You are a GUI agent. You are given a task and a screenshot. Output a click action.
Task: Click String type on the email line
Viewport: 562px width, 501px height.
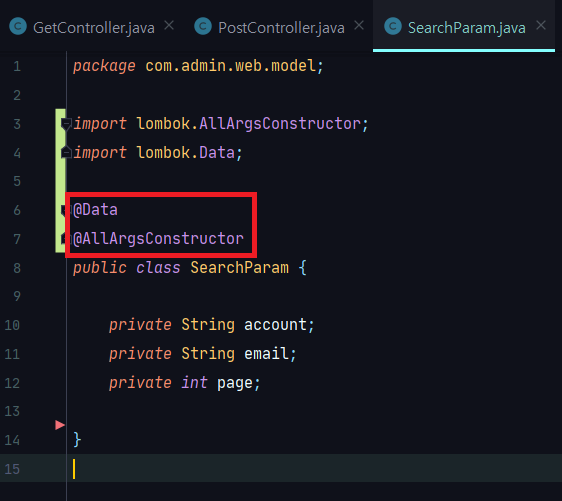point(208,354)
